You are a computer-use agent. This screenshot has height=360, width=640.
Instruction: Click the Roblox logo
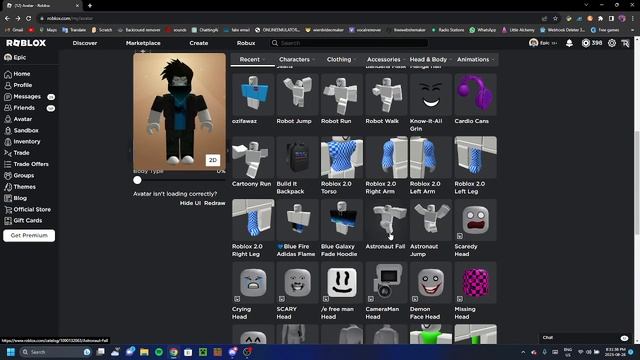tap(26, 43)
